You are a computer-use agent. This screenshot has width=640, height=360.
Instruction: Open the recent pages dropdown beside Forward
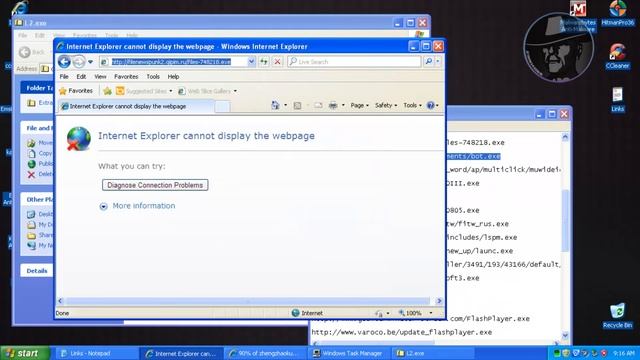[90, 62]
